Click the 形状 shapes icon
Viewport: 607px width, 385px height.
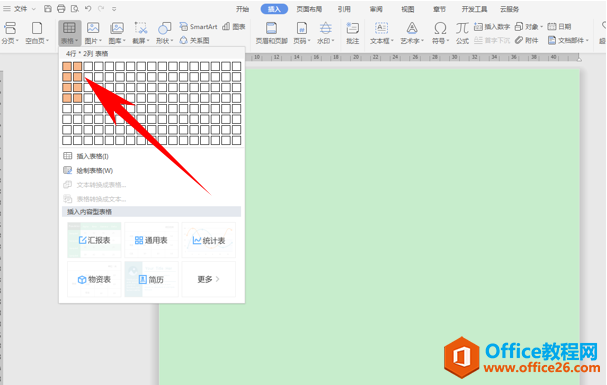(165, 28)
